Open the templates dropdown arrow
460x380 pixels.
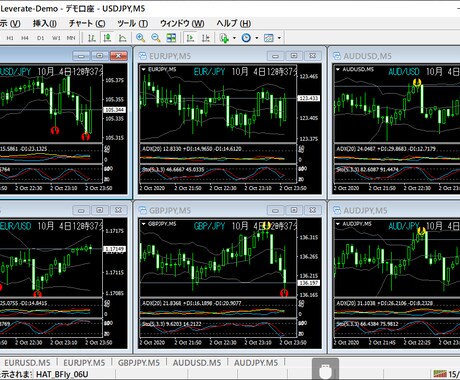tap(279, 38)
